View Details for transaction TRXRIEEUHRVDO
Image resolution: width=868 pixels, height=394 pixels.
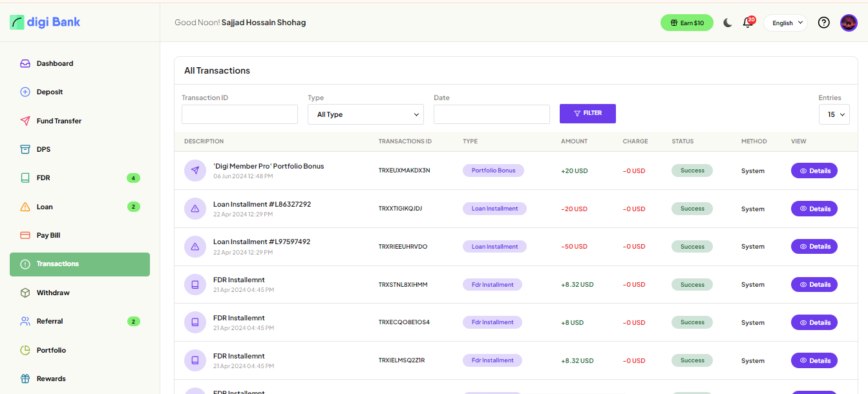(x=814, y=247)
